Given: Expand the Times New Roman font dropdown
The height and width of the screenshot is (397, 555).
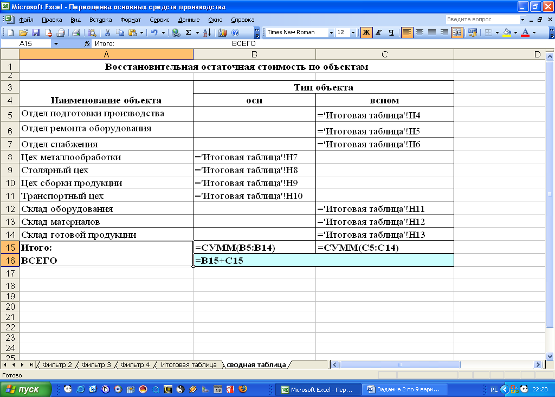Looking at the screenshot, I should pyautogui.click(x=331, y=33).
